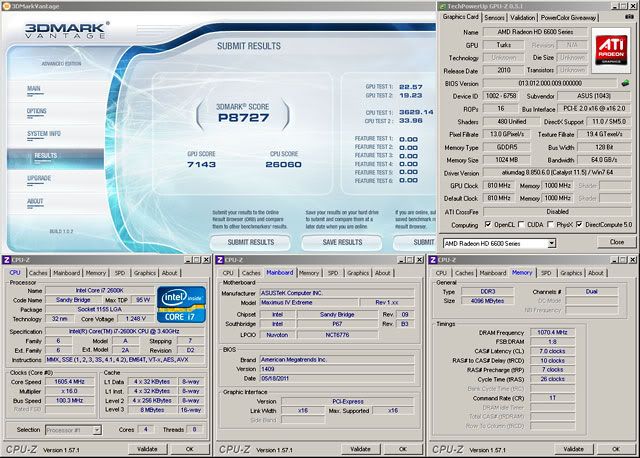This screenshot has height=458, width=640.
Task: Click the camera screenshot icon in GPU-Z
Action: pyautogui.click(x=629, y=17)
